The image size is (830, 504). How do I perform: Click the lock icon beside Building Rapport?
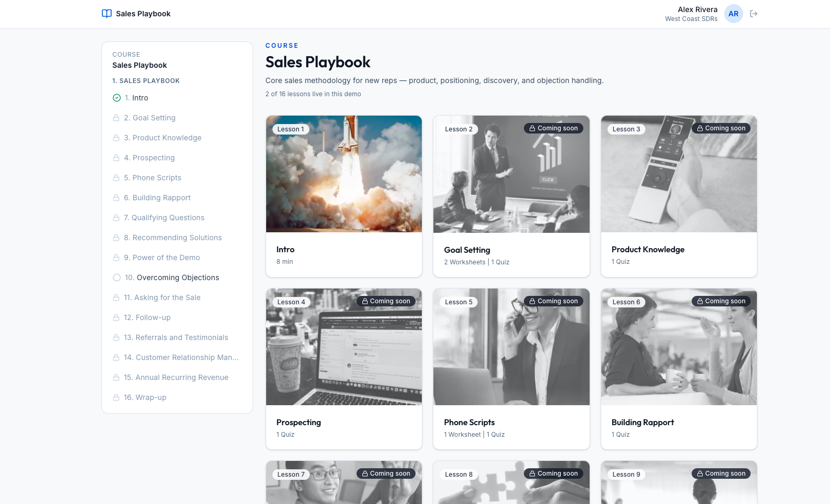116,198
